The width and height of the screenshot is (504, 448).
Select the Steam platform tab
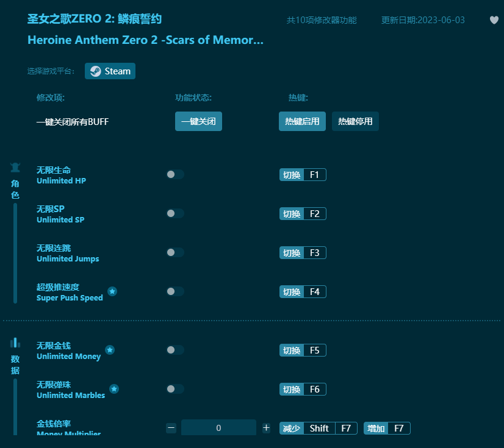click(110, 71)
